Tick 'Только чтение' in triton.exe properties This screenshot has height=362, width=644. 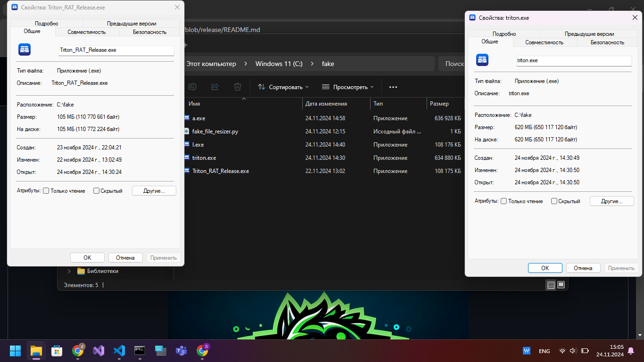coord(504,201)
